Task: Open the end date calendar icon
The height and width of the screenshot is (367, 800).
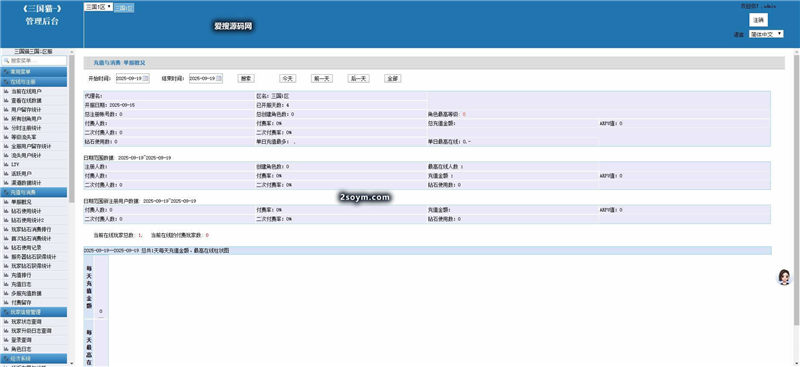Action: click(x=219, y=79)
